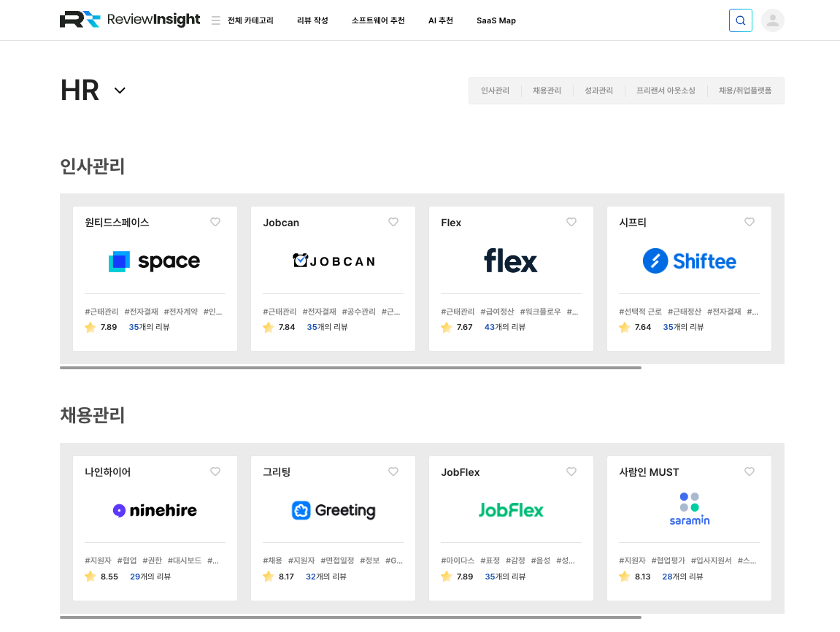The image size is (840, 632).
Task: Toggle the heart on the Jobcan card
Action: [x=393, y=222]
